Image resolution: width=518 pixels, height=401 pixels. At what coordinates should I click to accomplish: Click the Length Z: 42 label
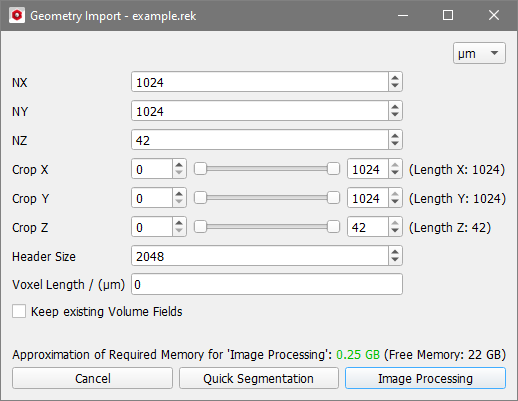tap(450, 227)
